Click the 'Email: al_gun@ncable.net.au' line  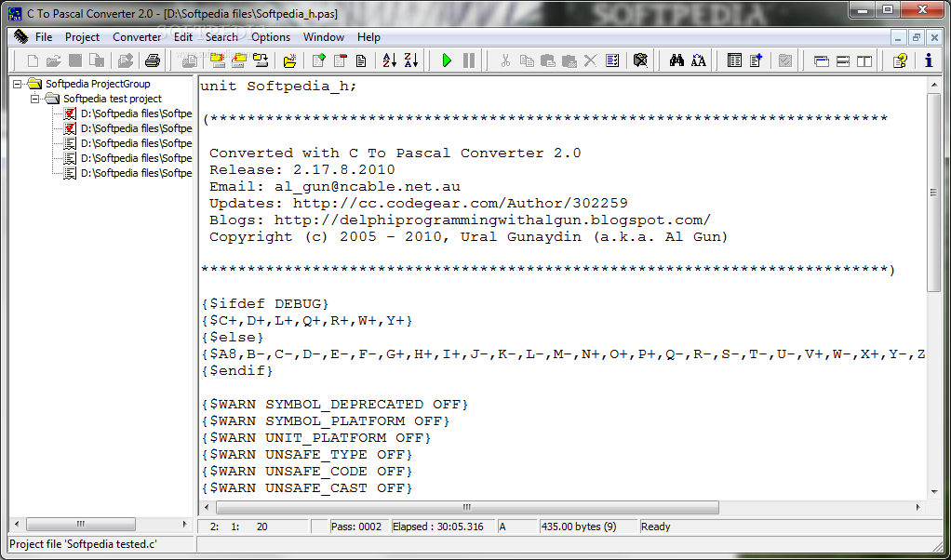click(335, 187)
